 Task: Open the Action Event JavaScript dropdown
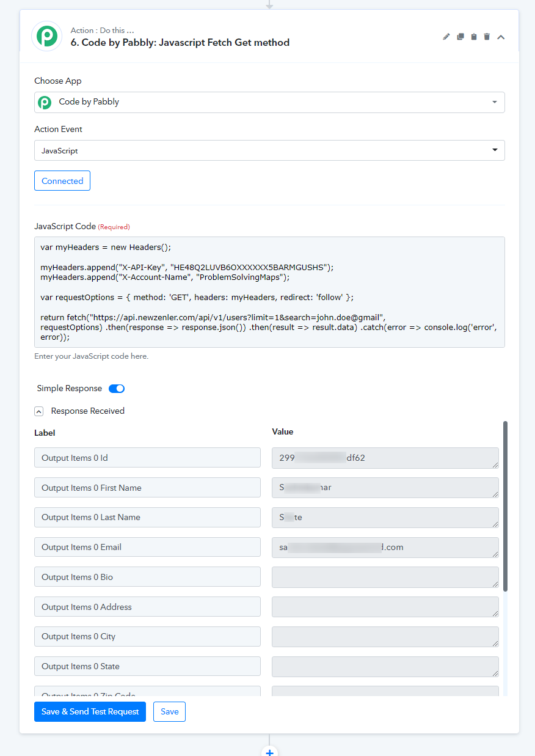(x=269, y=150)
